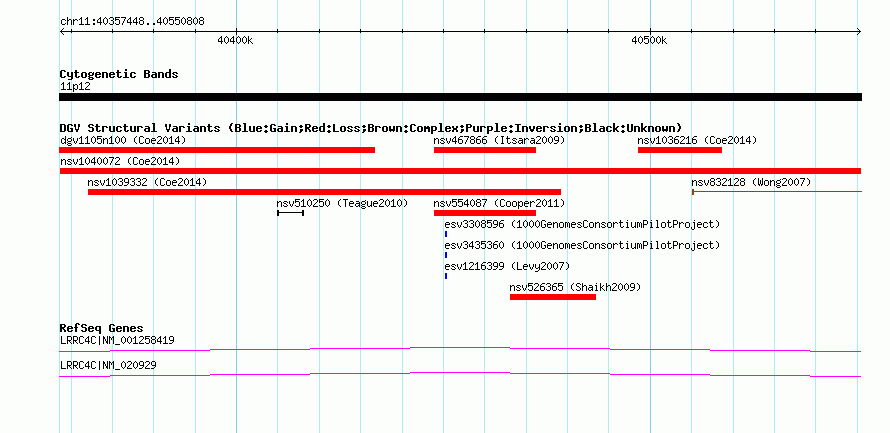Screen dimensions: 890x433
Task: Open the nsv1036216 (Coe2014) variant label
Action: (697, 140)
